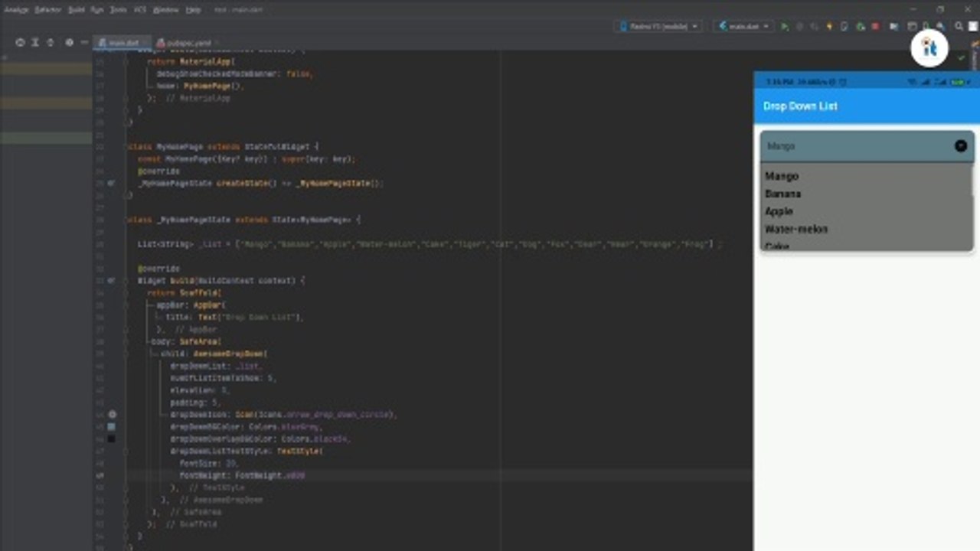Open the Window menu
Viewport: 980px width, 551px height.
[165, 10]
